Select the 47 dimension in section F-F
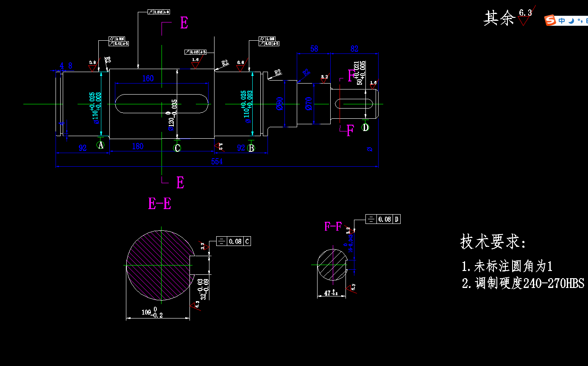 tap(331, 293)
